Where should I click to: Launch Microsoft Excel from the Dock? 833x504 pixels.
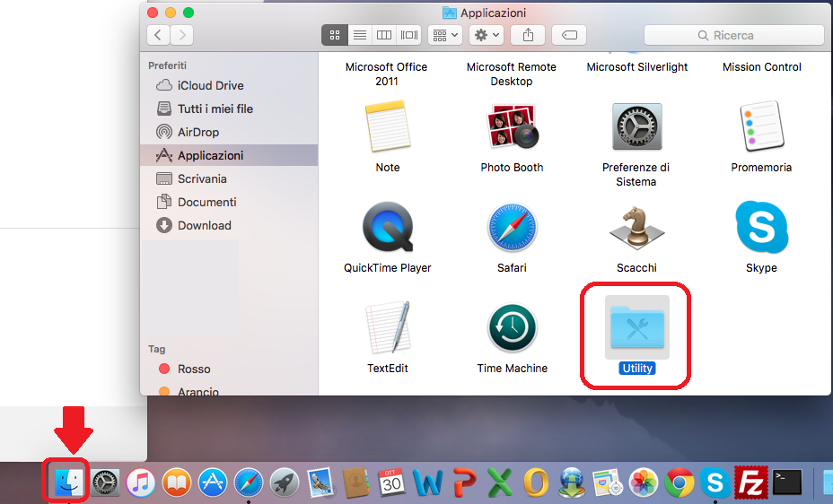(500, 482)
